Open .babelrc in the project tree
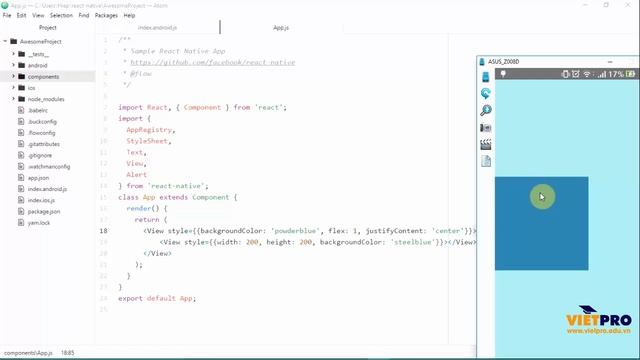The height and width of the screenshot is (360, 640). point(38,110)
